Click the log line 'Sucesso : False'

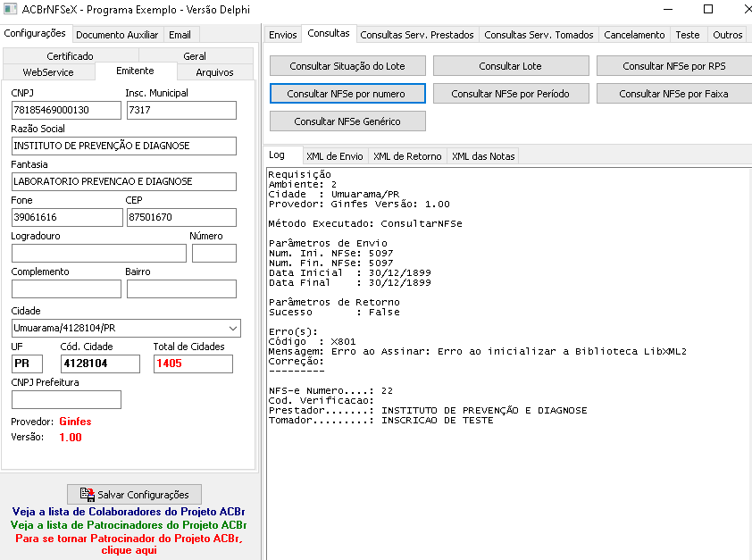(334, 312)
